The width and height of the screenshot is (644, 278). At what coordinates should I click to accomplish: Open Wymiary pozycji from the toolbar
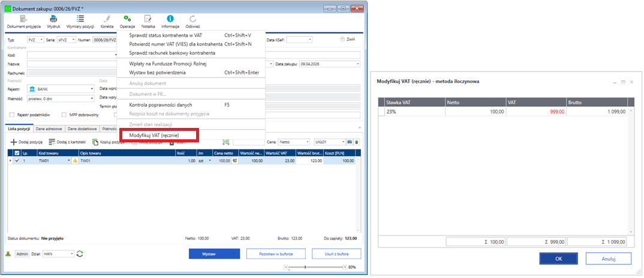point(80,19)
